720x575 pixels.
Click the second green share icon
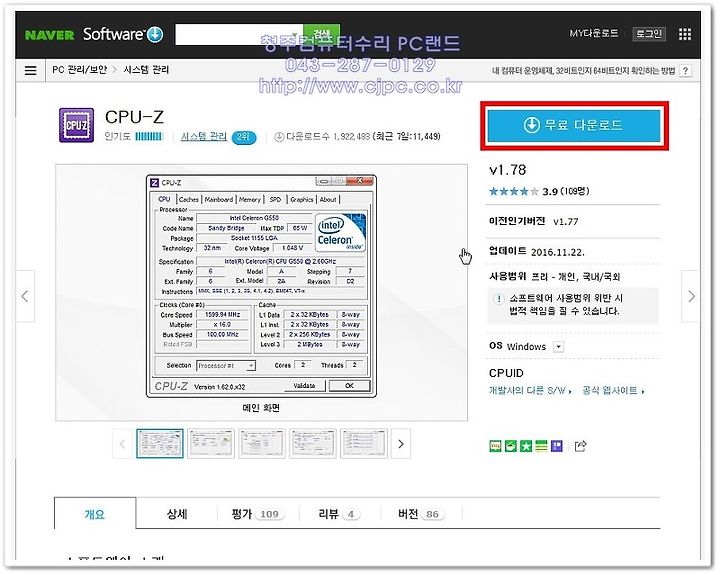click(x=510, y=445)
